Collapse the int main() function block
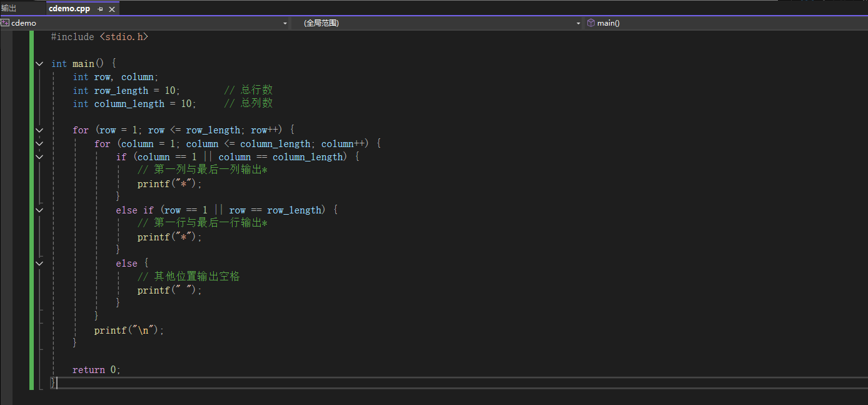 point(39,64)
